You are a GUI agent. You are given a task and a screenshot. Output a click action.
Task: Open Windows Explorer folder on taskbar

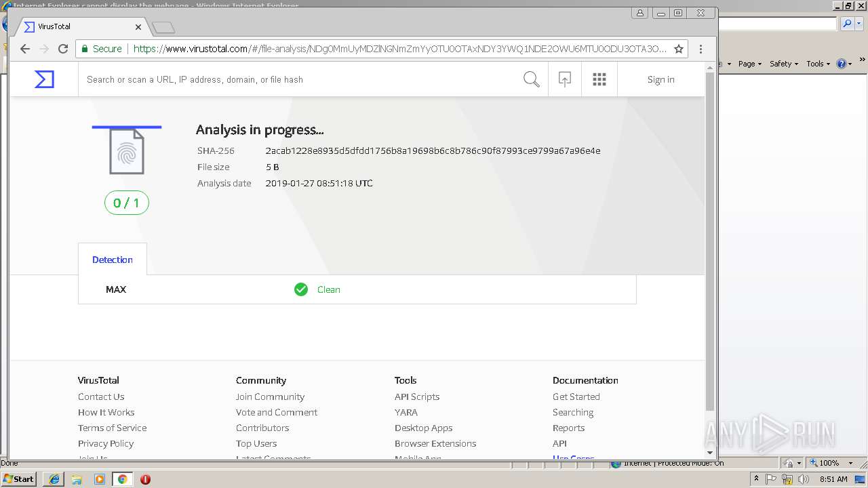coord(77,479)
